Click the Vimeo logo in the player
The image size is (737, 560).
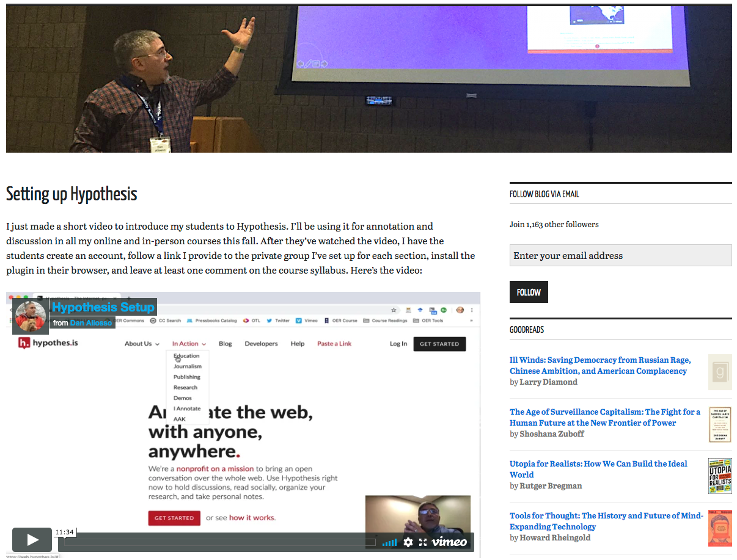pos(449,542)
